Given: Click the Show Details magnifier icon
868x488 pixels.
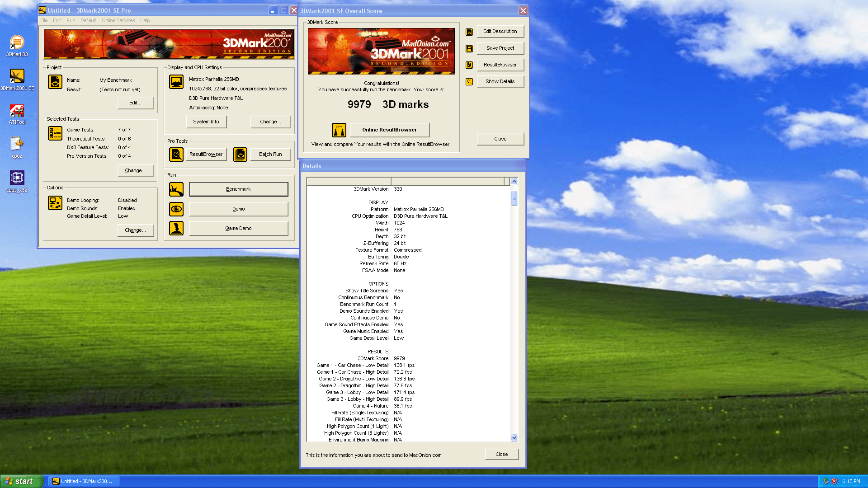Looking at the screenshot, I should (x=469, y=82).
